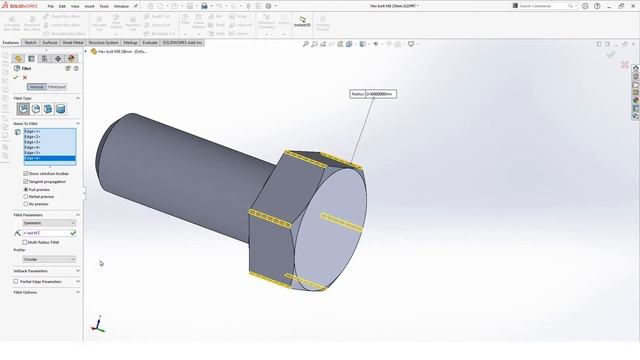Click the Radius callout value box
This screenshot has height=360, width=640.
[380, 94]
